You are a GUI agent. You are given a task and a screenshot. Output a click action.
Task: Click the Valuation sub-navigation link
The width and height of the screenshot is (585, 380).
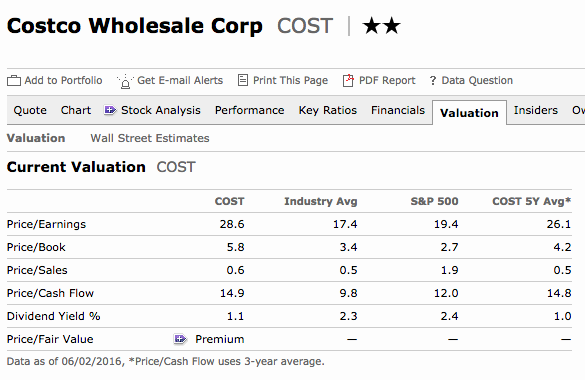(x=36, y=138)
